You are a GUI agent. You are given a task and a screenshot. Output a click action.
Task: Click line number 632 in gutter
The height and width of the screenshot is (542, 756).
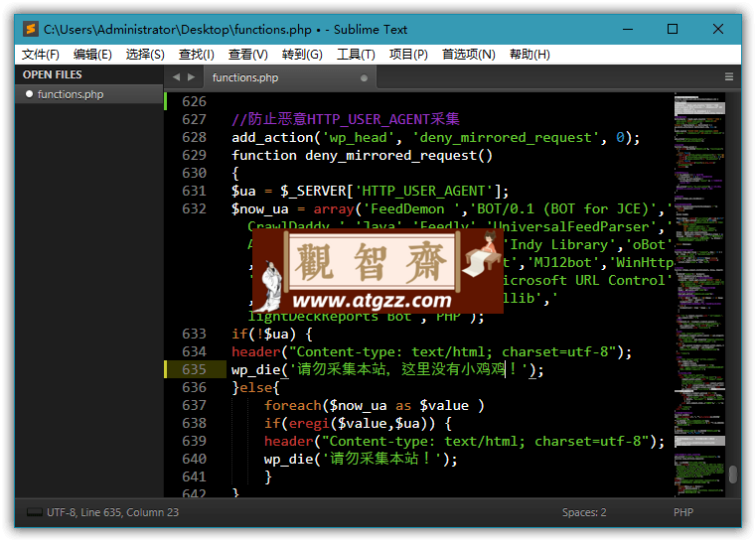[194, 208]
